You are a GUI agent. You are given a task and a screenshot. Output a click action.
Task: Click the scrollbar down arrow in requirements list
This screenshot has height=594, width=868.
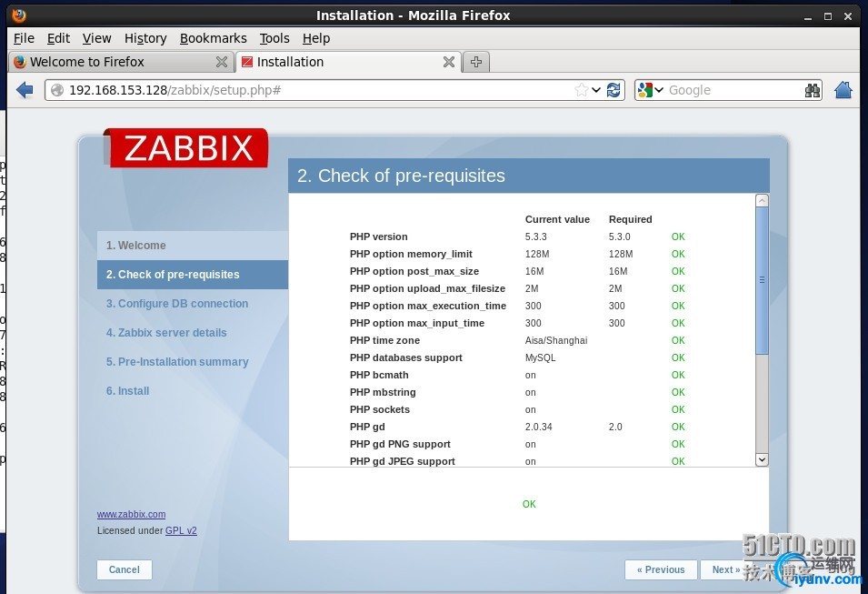pyautogui.click(x=762, y=459)
